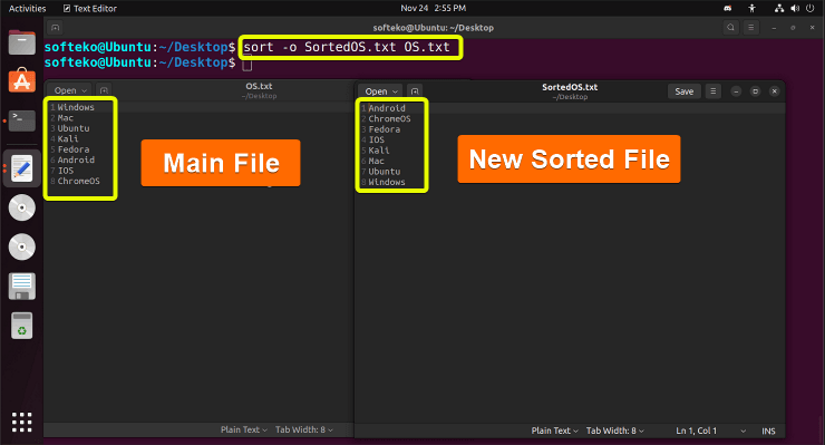Click the Fedora line in SortedOS.txt
825x445 pixels.
pos(384,129)
